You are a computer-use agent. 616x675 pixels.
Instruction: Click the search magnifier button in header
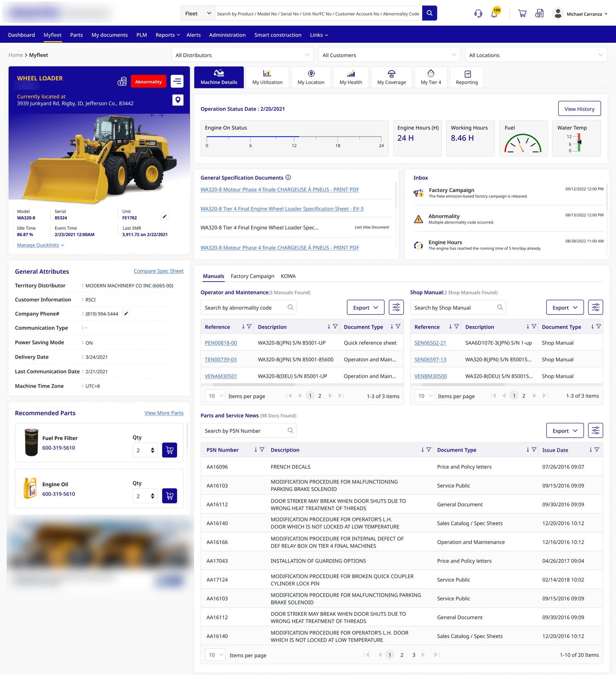click(429, 13)
